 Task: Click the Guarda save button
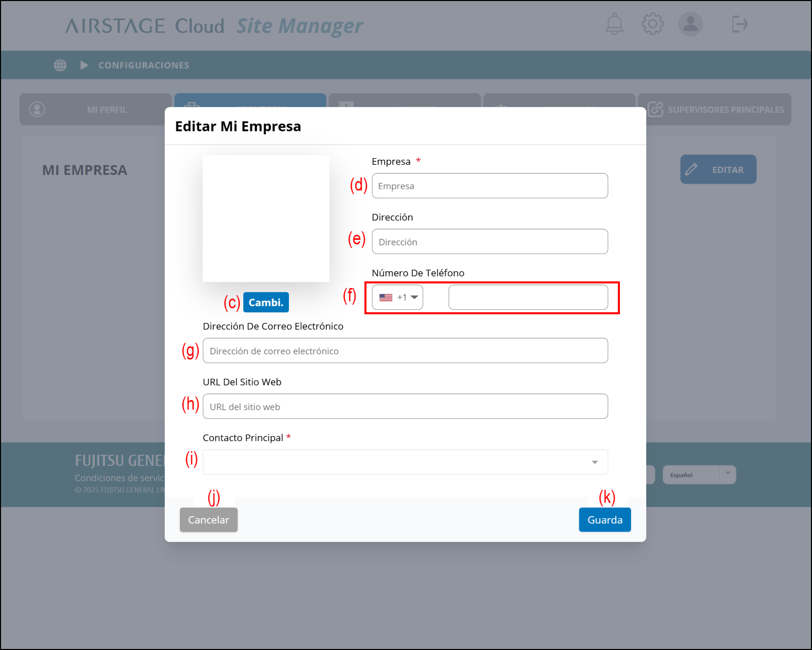tap(605, 520)
